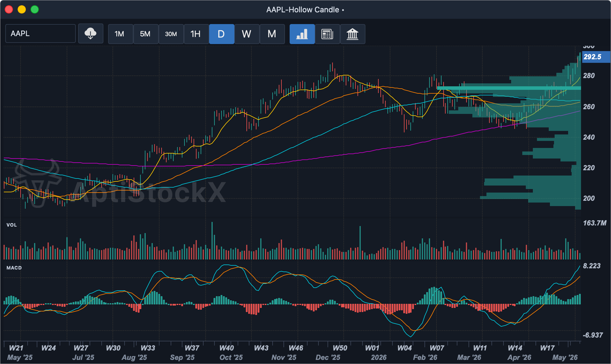Screen dimensions: 611x364
Task: Open the data table calculator icon
Action: 327,34
